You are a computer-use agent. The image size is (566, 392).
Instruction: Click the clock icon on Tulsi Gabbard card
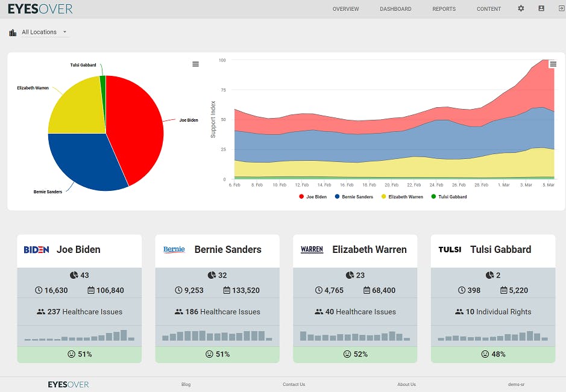coord(461,290)
